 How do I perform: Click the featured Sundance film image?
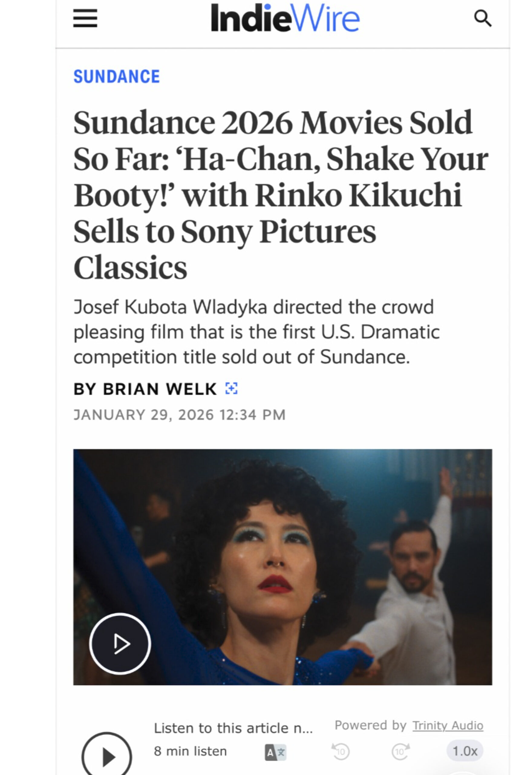[x=283, y=567]
